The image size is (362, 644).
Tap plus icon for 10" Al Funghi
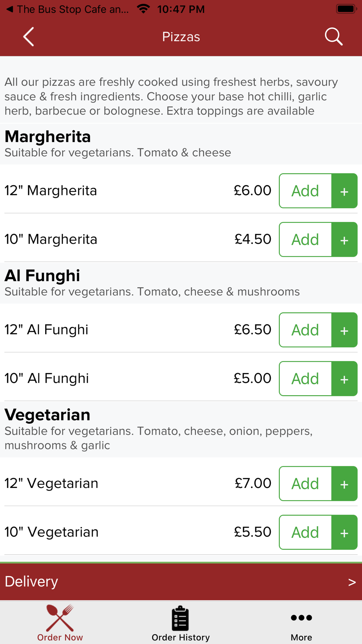(x=345, y=379)
